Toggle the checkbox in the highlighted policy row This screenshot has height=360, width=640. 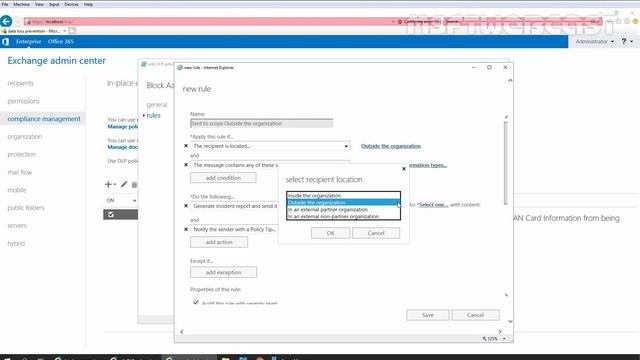tap(111, 214)
